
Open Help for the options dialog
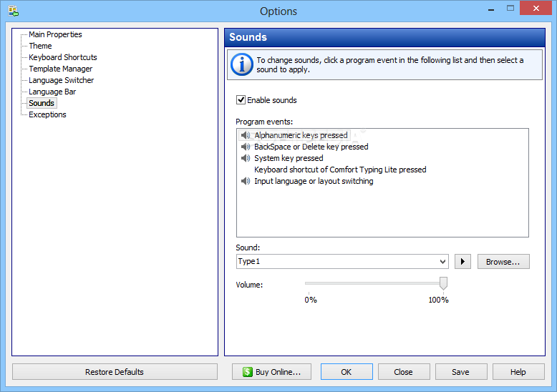518,372
